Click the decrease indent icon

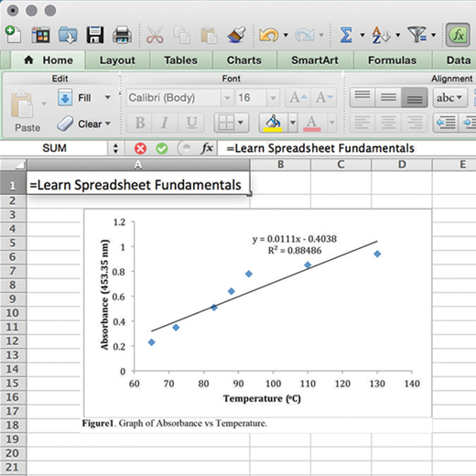tap(446, 123)
